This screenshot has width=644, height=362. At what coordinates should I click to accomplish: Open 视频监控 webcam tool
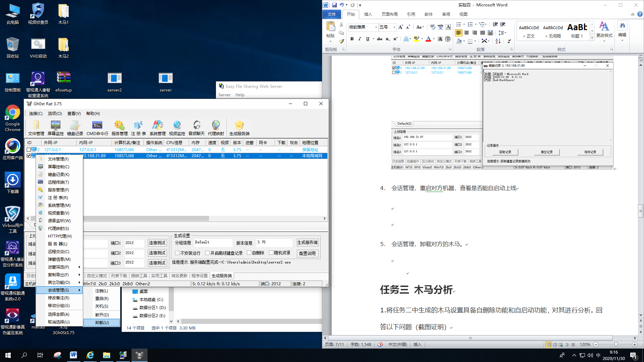tap(177, 128)
